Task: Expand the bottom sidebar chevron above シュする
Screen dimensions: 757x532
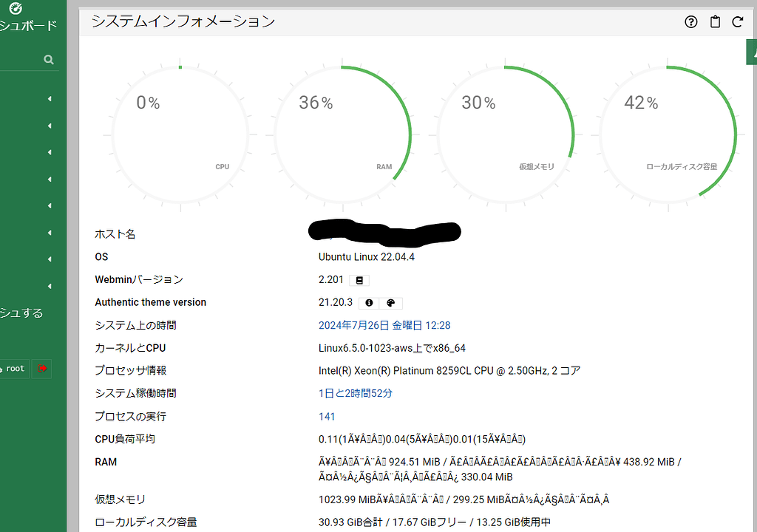Action: (50, 286)
